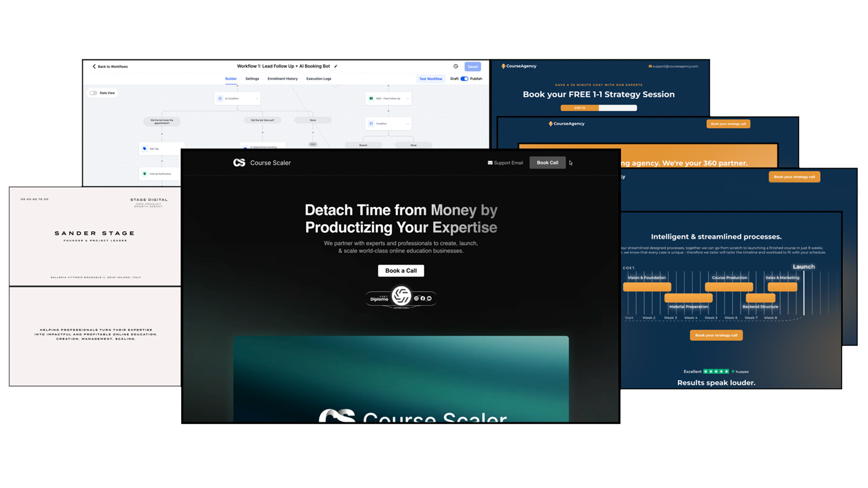Open the Enrollment History tab
868x488 pixels.
[x=283, y=79]
